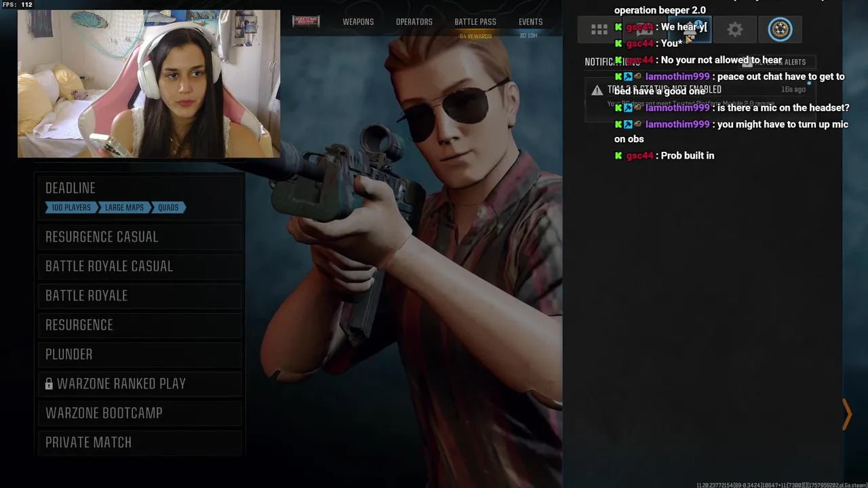Click green badge beside 'Prob built in' message
Image resolution: width=868 pixels, height=488 pixels.
[618, 156]
